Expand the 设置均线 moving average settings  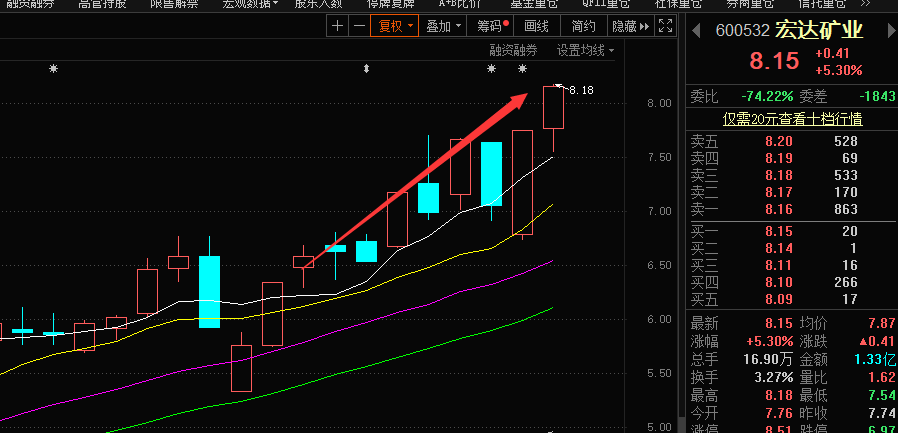click(585, 50)
